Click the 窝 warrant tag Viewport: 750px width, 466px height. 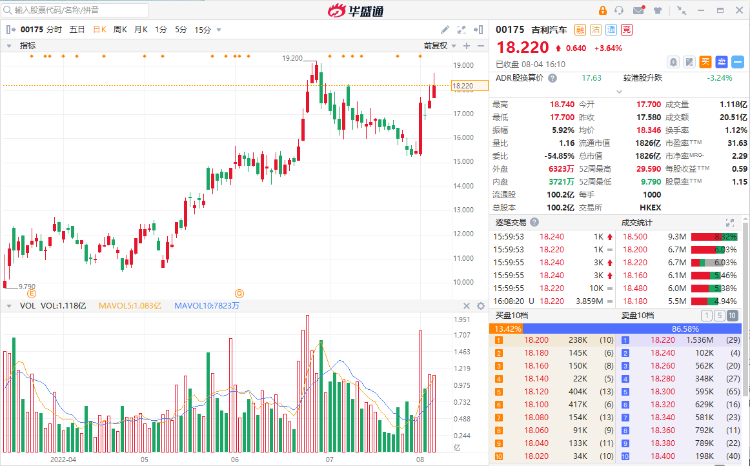point(627,30)
